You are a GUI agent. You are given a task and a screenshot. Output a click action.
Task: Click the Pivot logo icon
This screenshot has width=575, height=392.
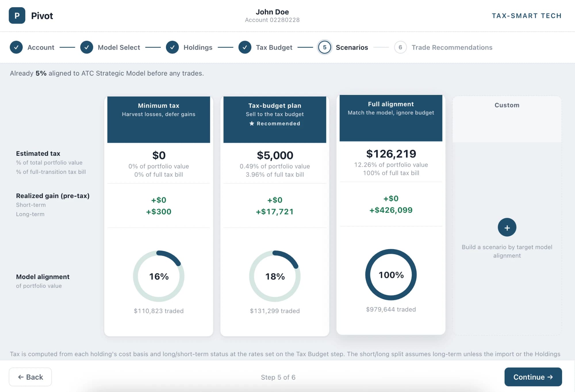point(17,16)
